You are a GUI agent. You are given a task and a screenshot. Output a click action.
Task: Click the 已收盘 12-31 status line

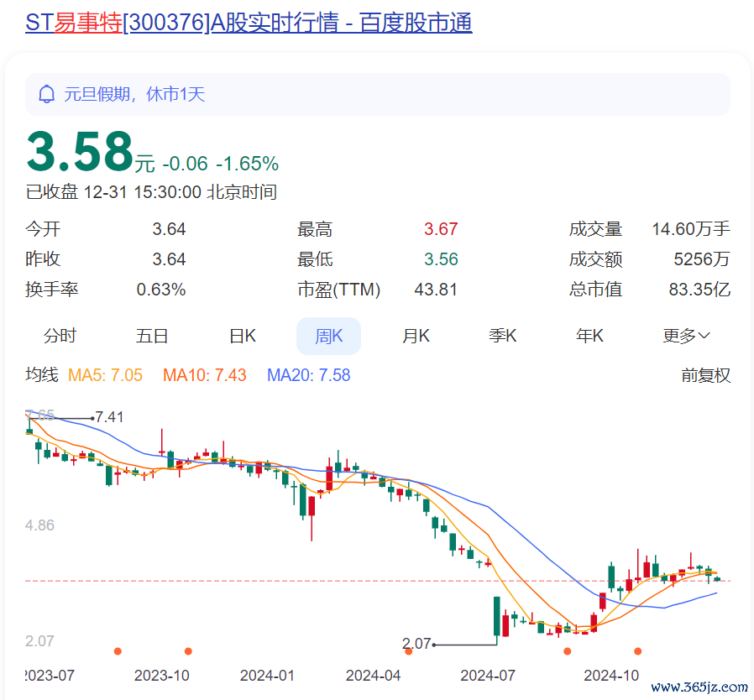click(151, 192)
